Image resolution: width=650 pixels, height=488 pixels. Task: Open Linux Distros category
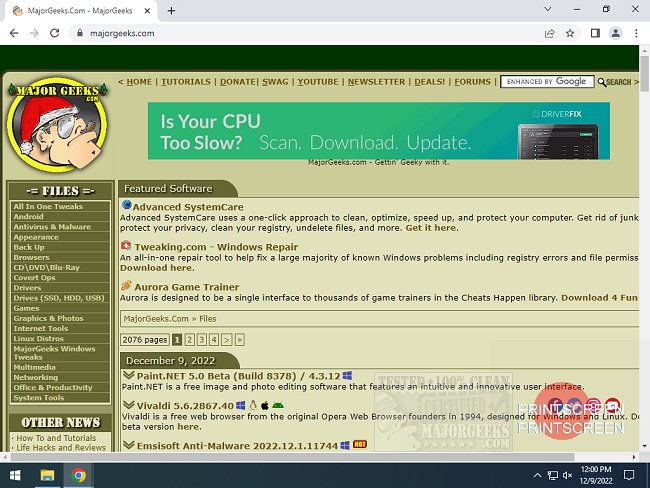pos(61,339)
